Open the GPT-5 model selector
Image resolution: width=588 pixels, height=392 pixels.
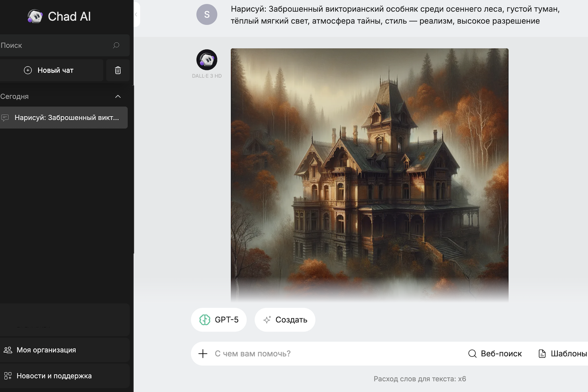point(219,320)
